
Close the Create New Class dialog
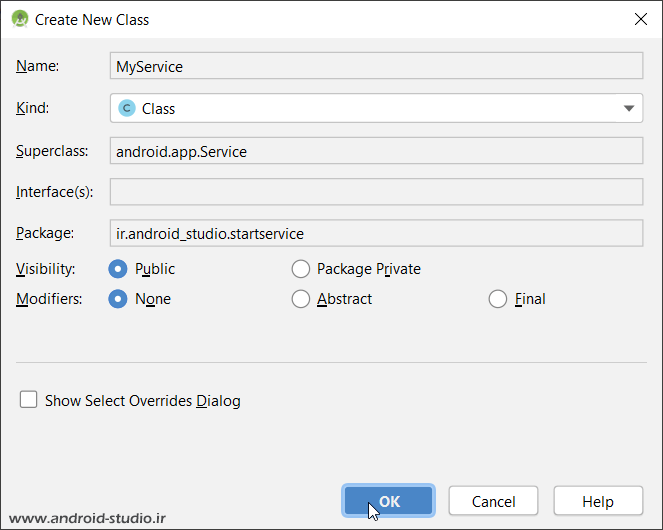639,19
